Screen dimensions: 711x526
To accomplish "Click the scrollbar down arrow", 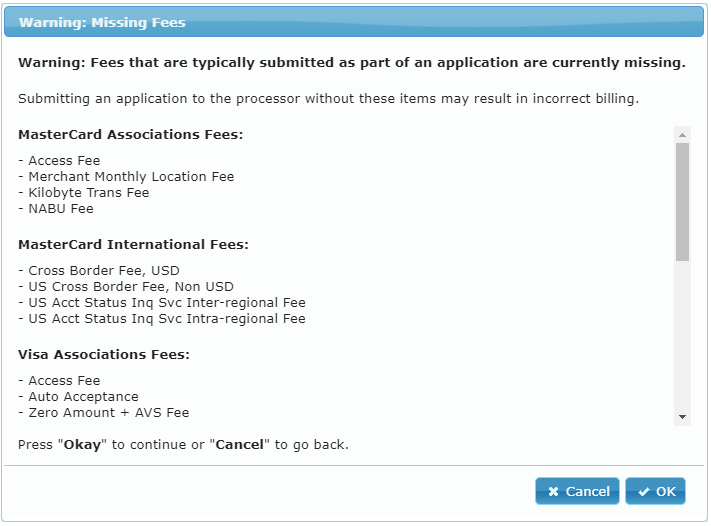I will 682,417.
